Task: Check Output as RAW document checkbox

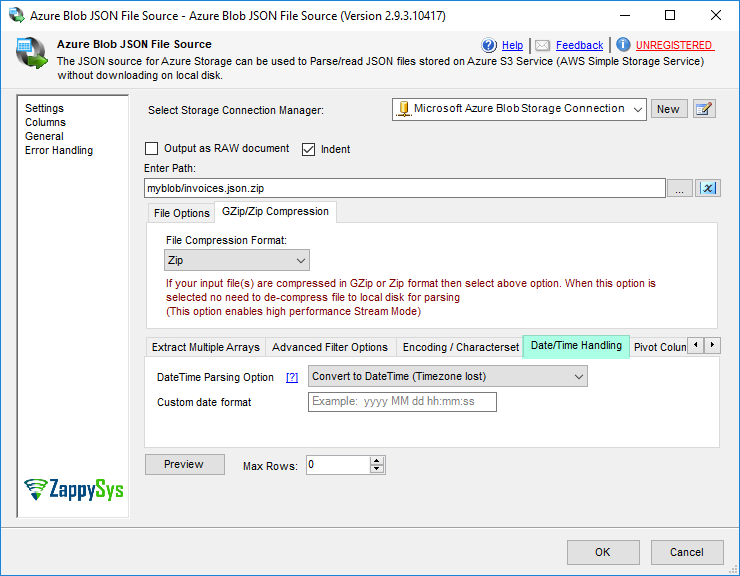Action: (x=151, y=149)
